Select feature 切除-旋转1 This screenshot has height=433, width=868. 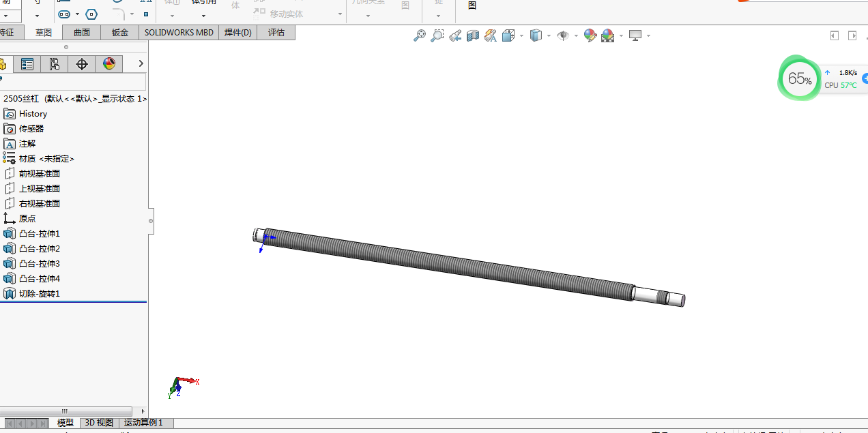point(40,294)
